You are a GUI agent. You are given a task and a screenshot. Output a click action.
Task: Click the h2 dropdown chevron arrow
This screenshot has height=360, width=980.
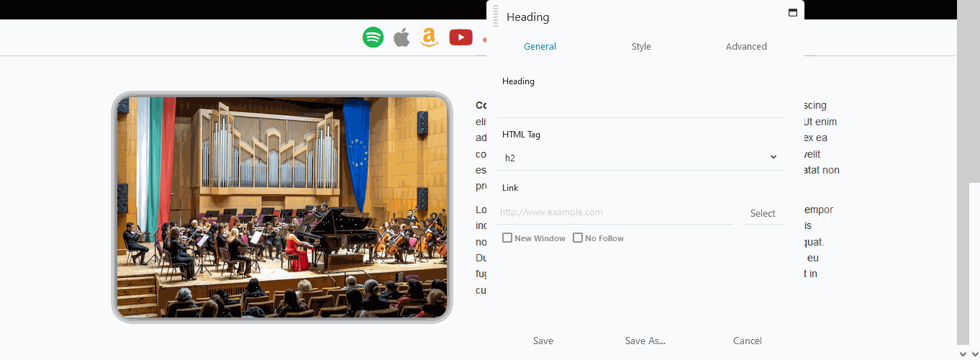773,157
